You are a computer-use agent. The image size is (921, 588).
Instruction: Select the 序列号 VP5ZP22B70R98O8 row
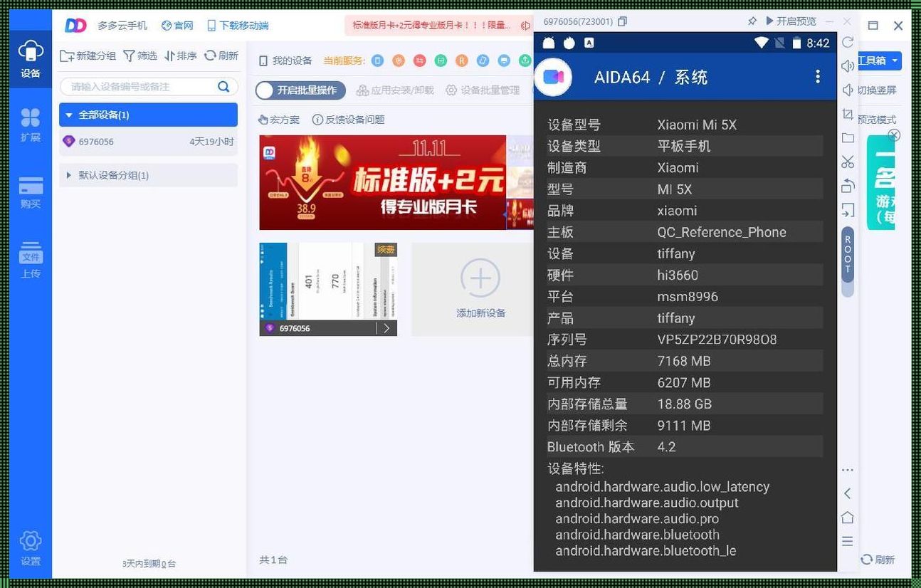tap(685, 340)
